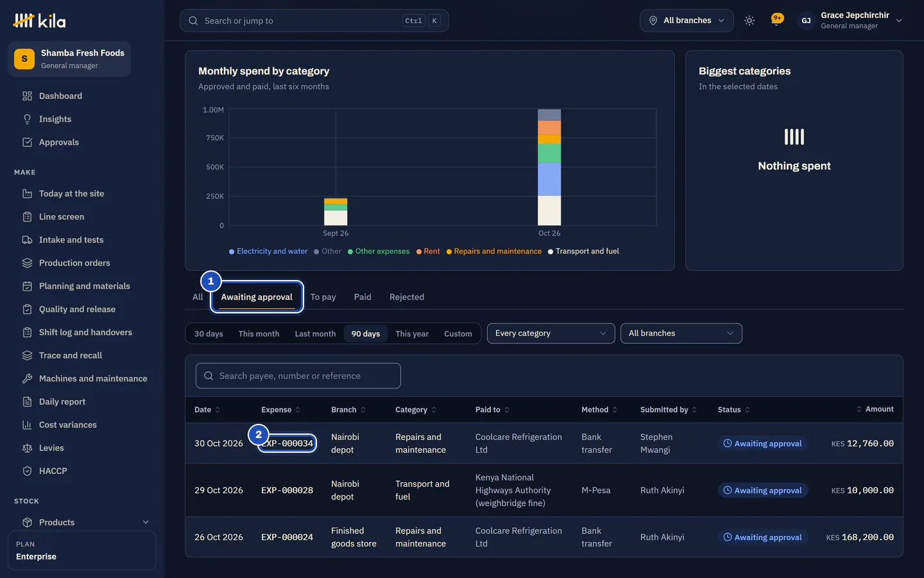The image size is (924, 578).
Task: Click the green segment of Sept 26 bar
Action: coord(336,207)
